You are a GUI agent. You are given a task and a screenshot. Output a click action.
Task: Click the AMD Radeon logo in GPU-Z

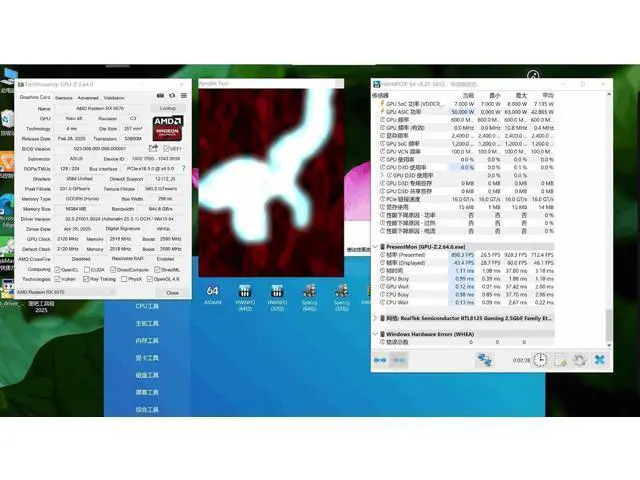(168, 128)
